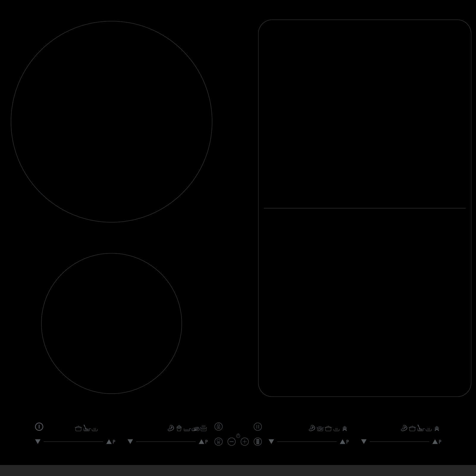Tap the upper half of the flex zone
Image resolution: width=476 pixels, height=476 pixels.
click(365, 114)
